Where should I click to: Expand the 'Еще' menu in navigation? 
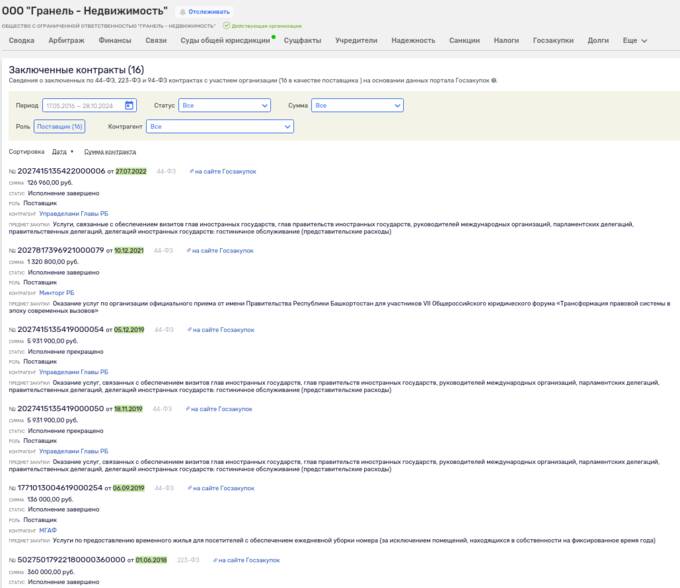click(x=634, y=41)
